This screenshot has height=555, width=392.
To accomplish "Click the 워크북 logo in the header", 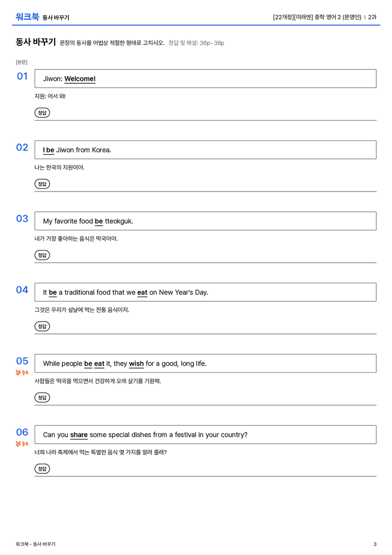I will point(27,17).
